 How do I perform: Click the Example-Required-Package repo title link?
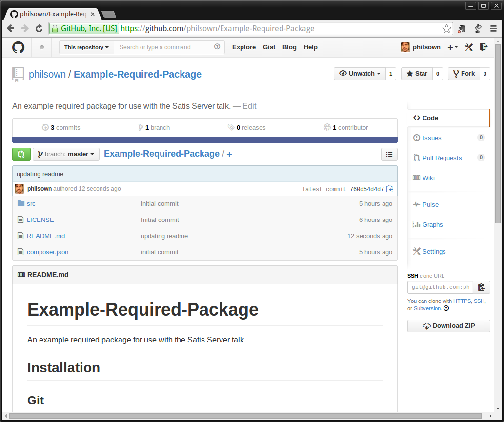(x=138, y=74)
